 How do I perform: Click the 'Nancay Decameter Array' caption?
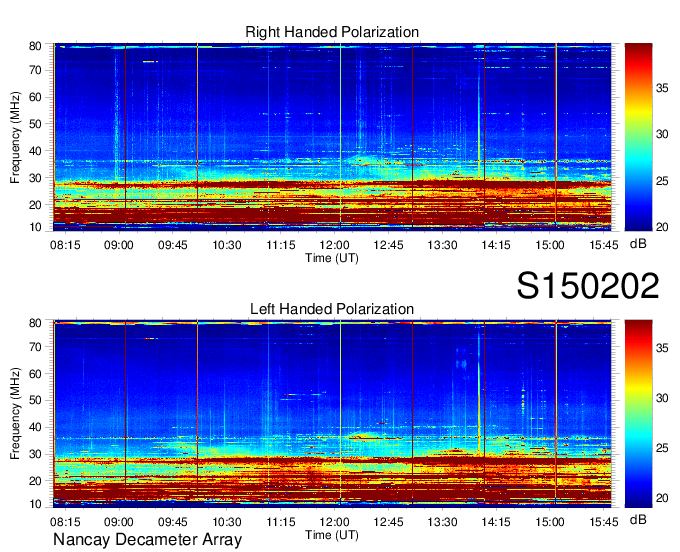pyautogui.click(x=147, y=540)
